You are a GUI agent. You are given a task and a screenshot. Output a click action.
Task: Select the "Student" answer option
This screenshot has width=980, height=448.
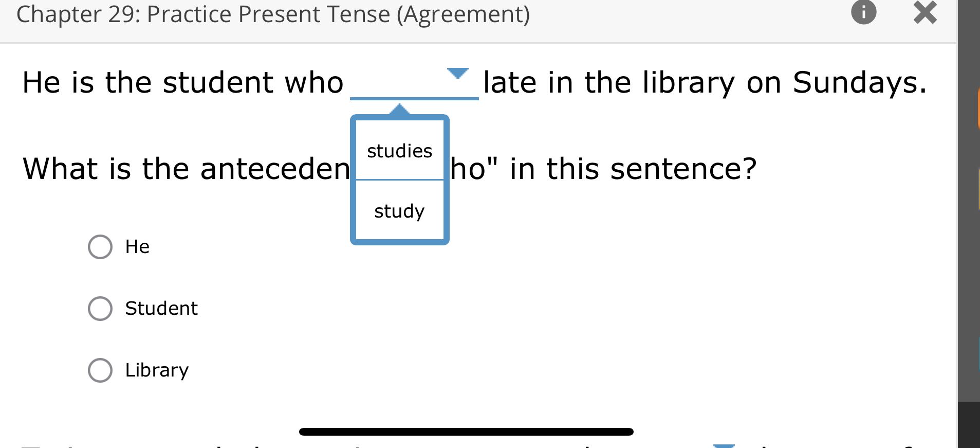point(101,309)
